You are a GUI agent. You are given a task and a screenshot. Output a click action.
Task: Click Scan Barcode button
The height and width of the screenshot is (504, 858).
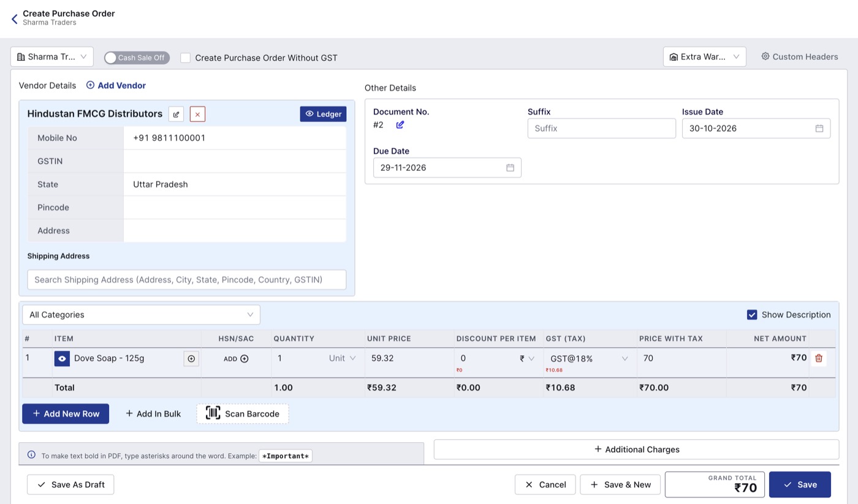pyautogui.click(x=243, y=414)
